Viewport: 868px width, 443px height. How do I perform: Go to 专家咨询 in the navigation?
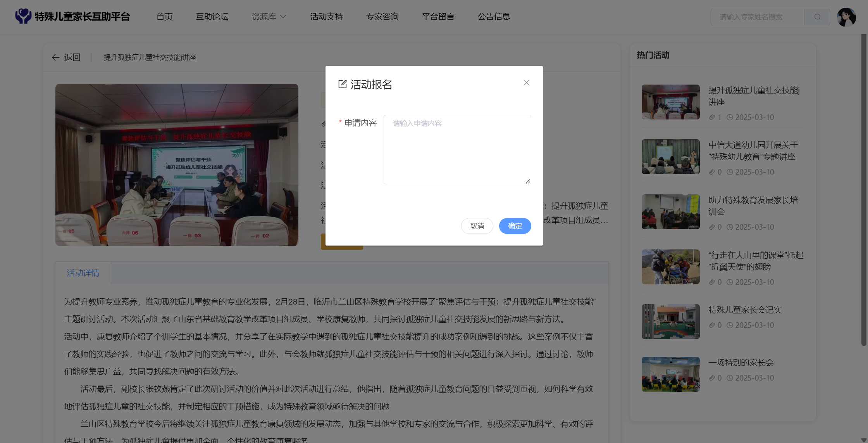(382, 17)
